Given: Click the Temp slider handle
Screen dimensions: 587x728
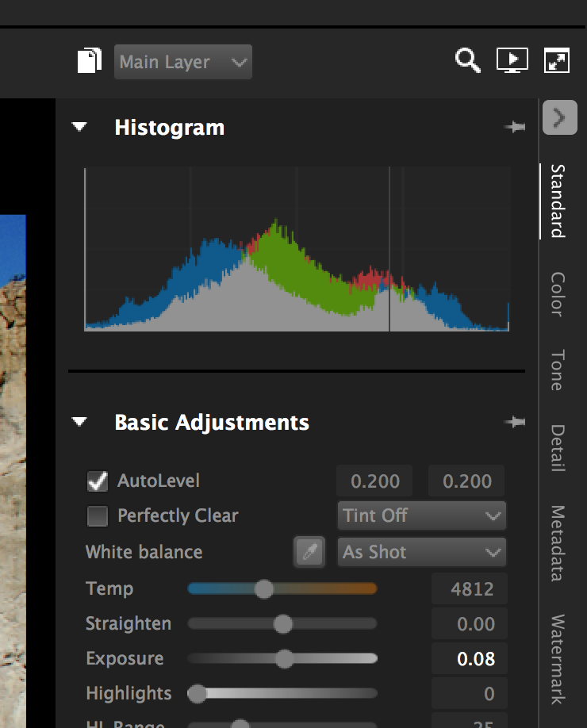Looking at the screenshot, I should [264, 588].
